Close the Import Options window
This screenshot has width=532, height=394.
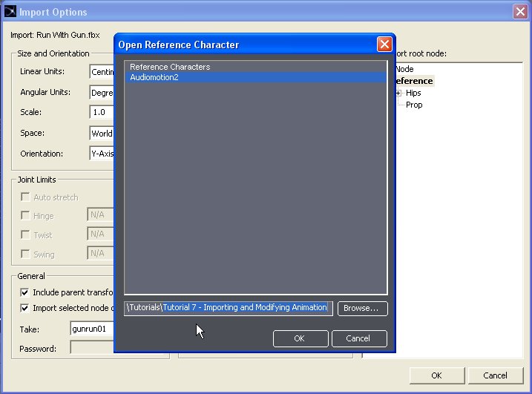520,12
